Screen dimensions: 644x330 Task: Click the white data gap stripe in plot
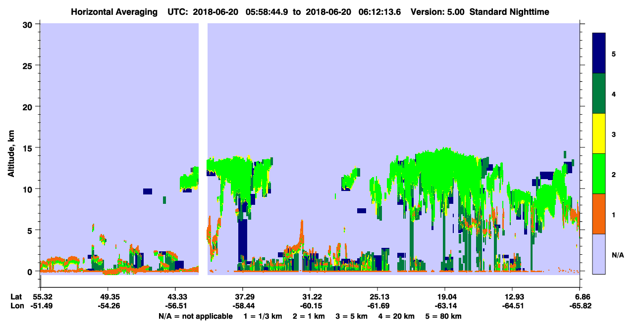click(x=203, y=148)
